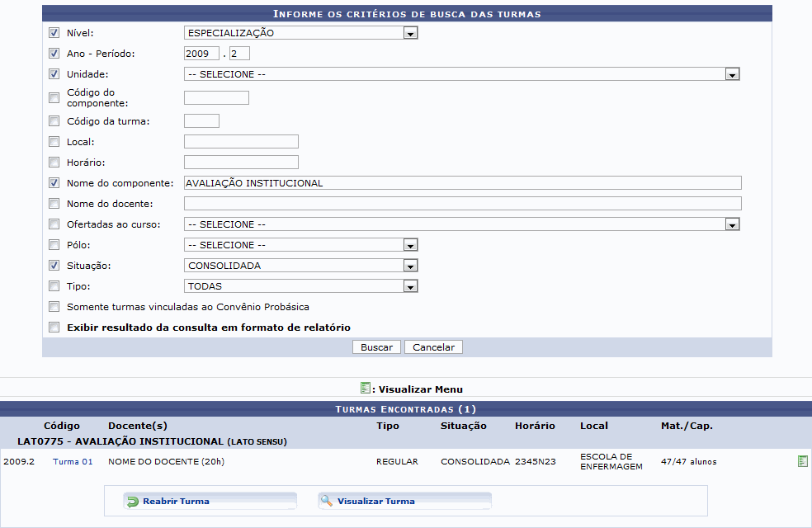
Task: Uncheck the Nível checkbox
Action: click(x=54, y=33)
